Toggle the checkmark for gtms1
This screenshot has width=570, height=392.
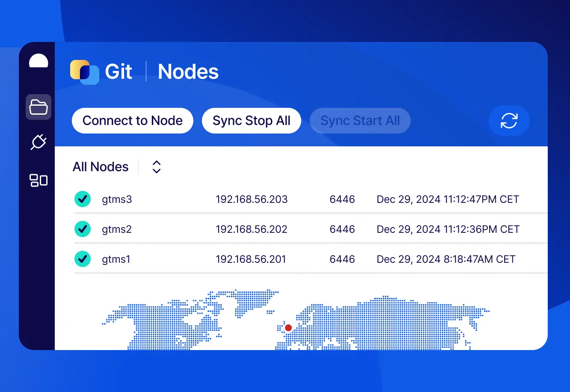pyautogui.click(x=83, y=259)
